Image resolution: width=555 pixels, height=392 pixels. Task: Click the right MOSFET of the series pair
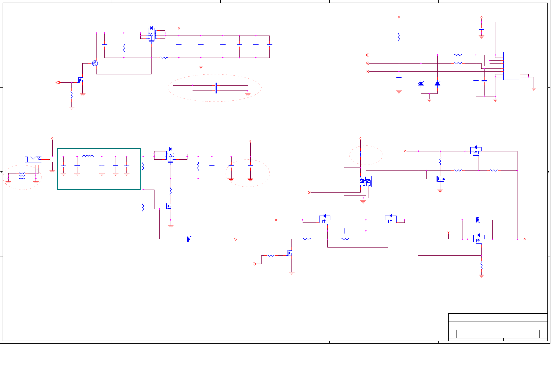click(x=391, y=219)
